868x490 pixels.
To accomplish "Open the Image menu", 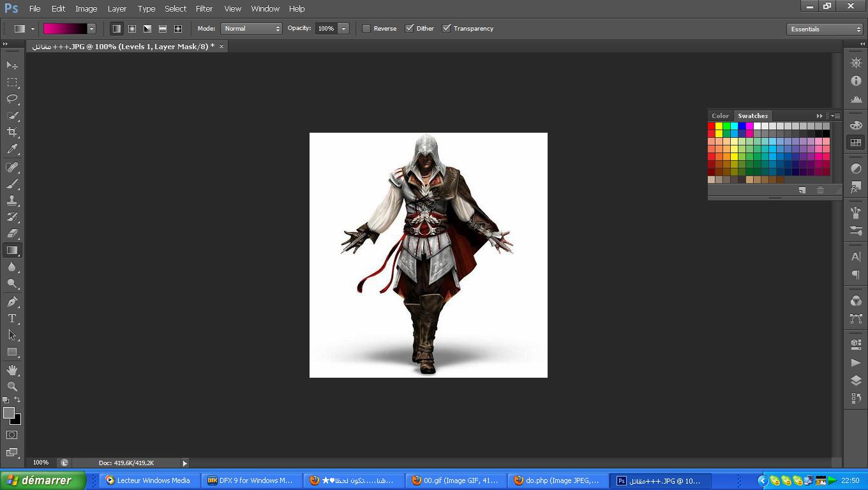I will pos(86,9).
